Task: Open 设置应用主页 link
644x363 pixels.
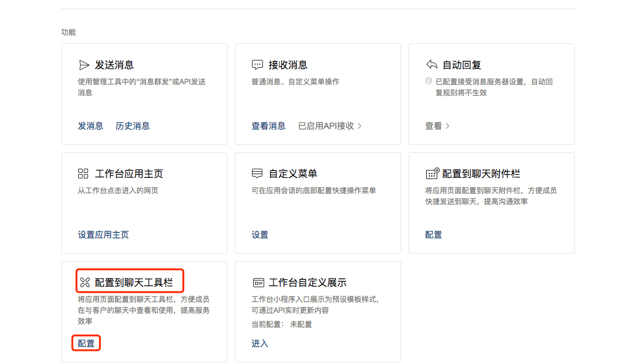Action: tap(103, 235)
